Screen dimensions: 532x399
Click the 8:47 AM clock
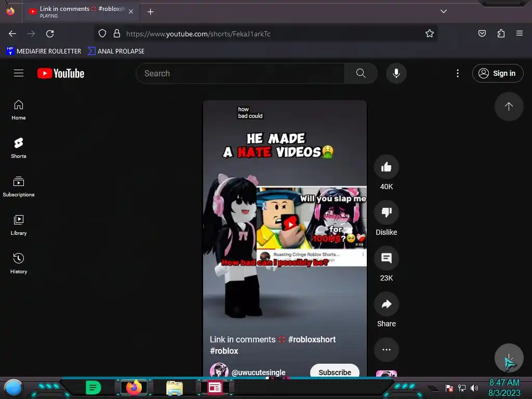coord(504,382)
